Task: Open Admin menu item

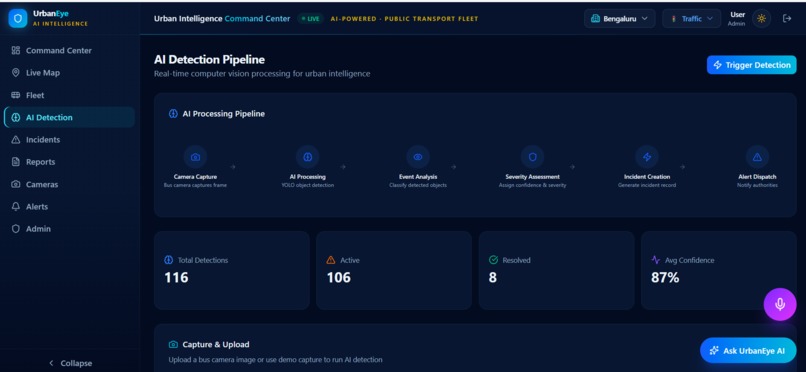Action: pyautogui.click(x=69, y=229)
